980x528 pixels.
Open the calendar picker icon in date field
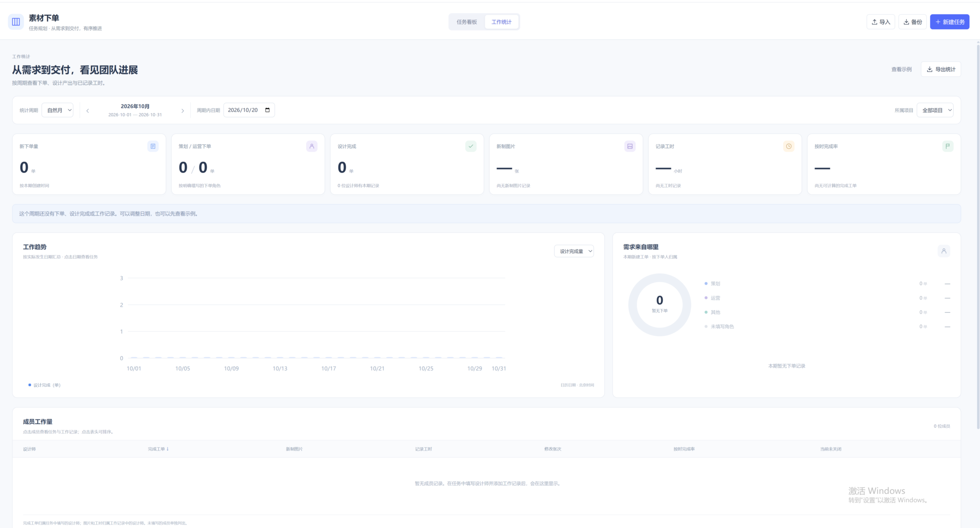tap(267, 110)
